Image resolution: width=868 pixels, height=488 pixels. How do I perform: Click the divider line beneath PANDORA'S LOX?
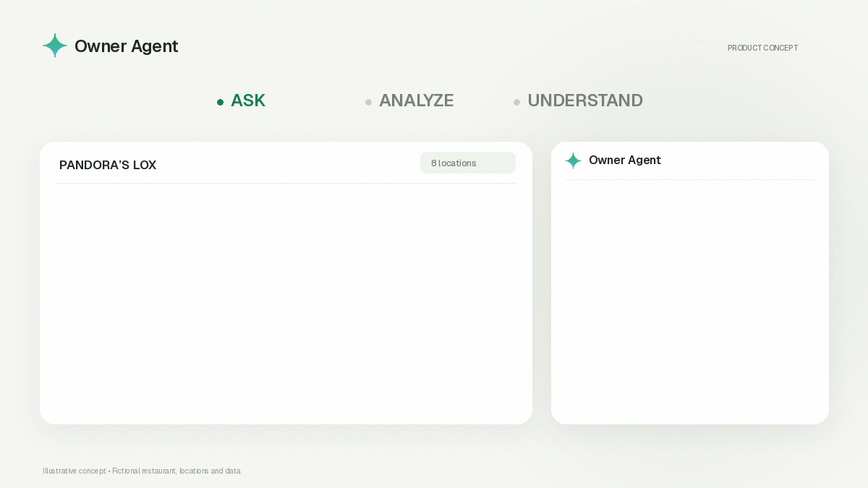point(286,183)
